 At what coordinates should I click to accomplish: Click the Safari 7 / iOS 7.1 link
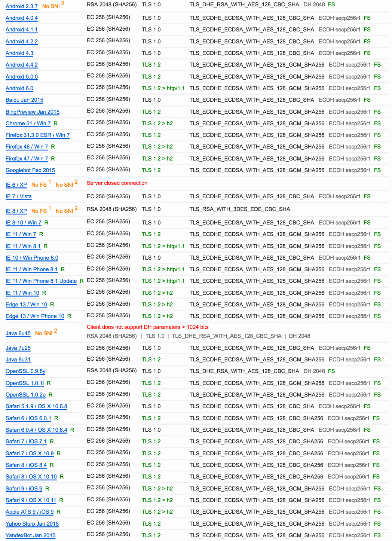[x=26, y=441]
